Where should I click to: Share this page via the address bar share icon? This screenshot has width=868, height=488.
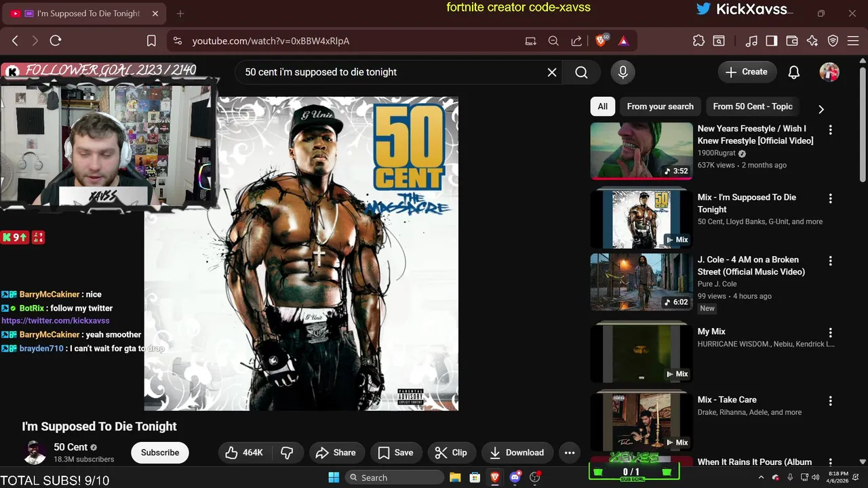[x=576, y=41]
